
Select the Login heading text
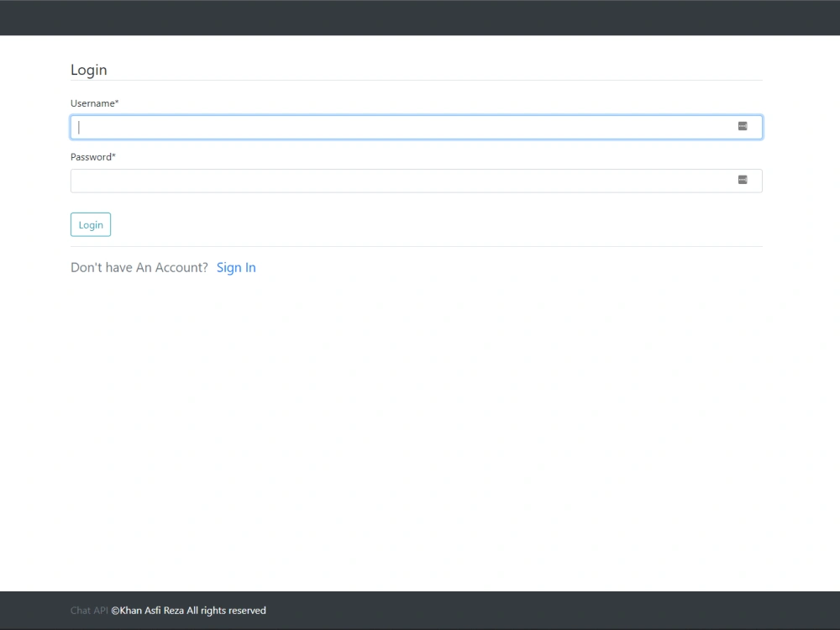[89, 71]
